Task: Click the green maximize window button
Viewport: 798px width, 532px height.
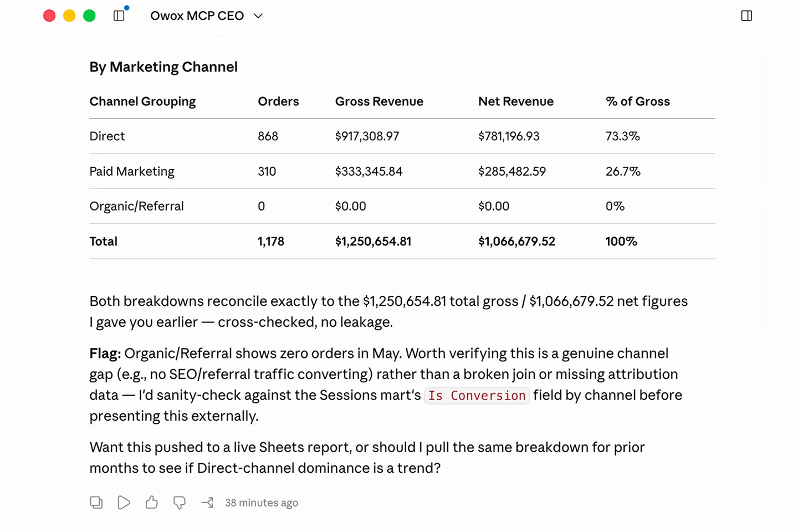Action: tap(89, 16)
